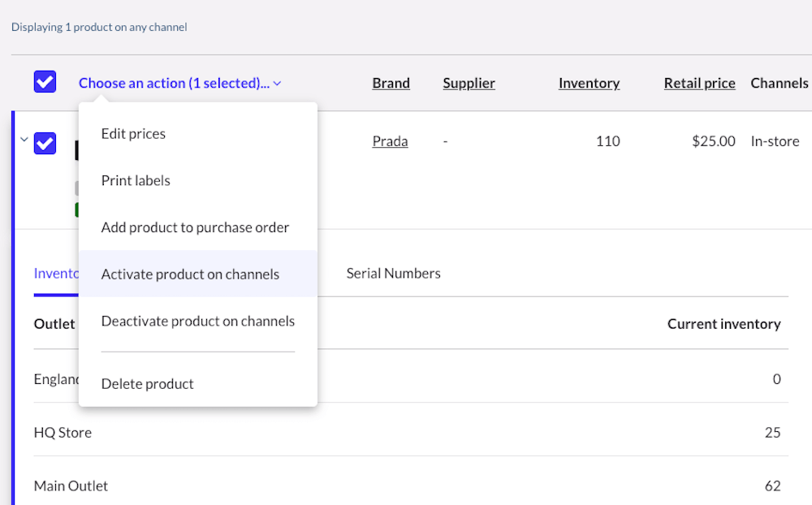This screenshot has height=505, width=812.
Task: Choose Activate product on channels
Action: pyautogui.click(x=198, y=274)
